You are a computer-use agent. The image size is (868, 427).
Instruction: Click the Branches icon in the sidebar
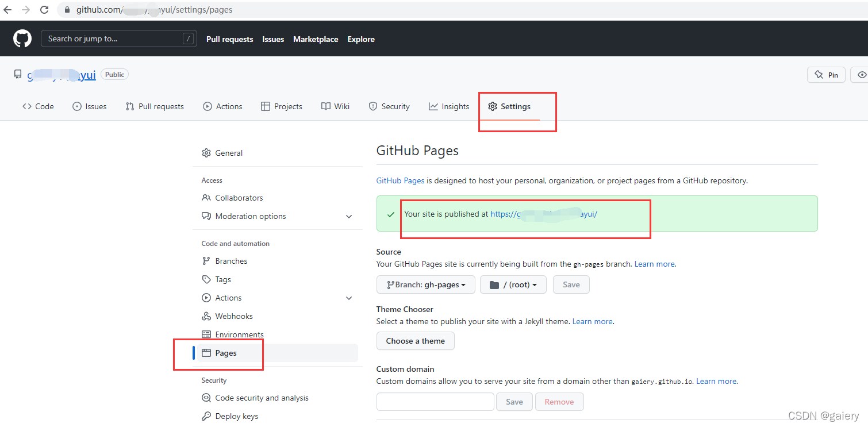[x=206, y=261]
